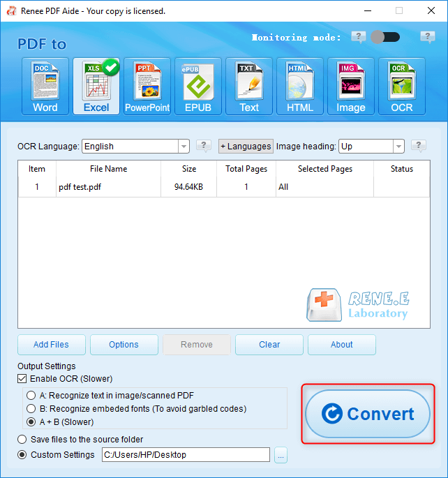Click the Item column header
This screenshot has height=478, width=448.
[37, 169]
